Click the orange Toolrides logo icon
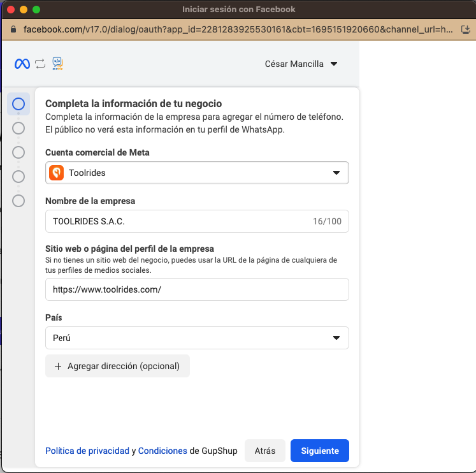This screenshot has height=473, width=476. click(57, 173)
